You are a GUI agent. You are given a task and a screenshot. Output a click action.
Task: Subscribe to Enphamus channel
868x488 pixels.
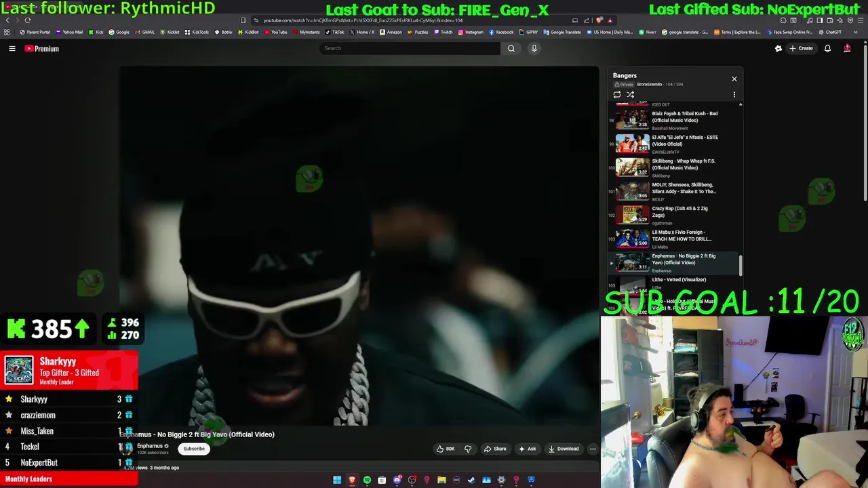tap(193, 449)
